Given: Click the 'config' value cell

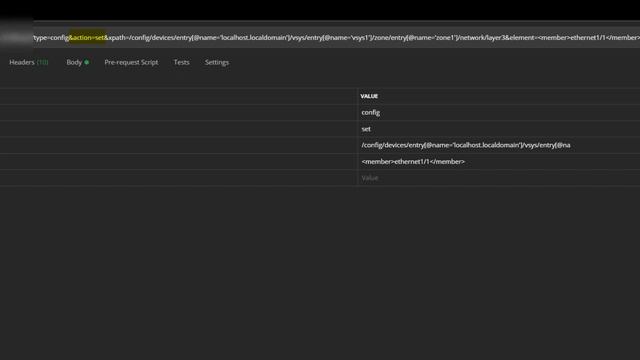Looking at the screenshot, I should pos(499,113).
